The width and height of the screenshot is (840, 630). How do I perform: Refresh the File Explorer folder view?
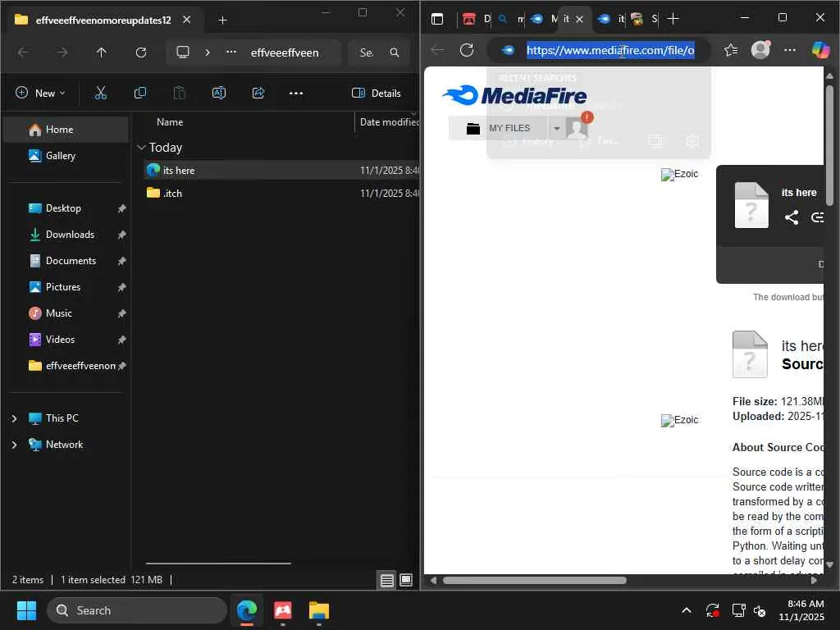click(141, 52)
